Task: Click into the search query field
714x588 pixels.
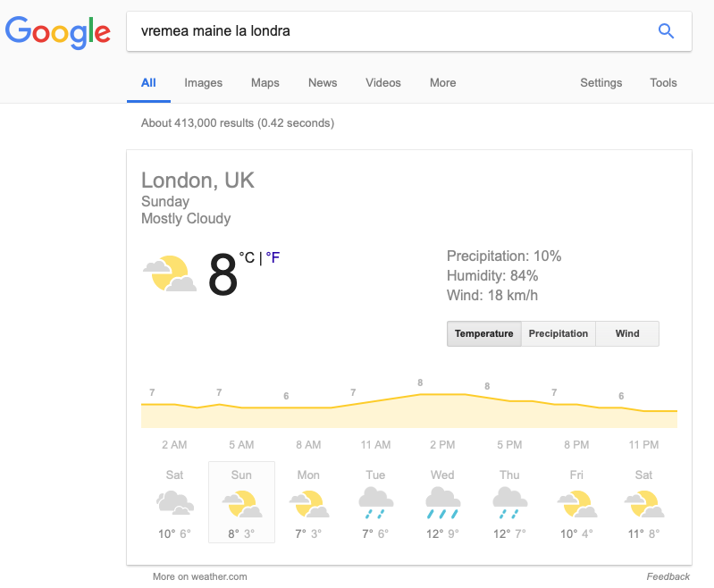Action: click(391, 31)
